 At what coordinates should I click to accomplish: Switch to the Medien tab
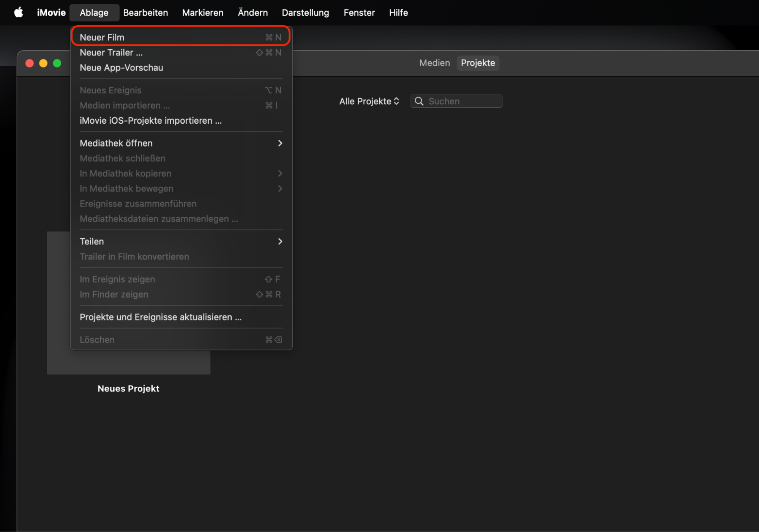[434, 63]
